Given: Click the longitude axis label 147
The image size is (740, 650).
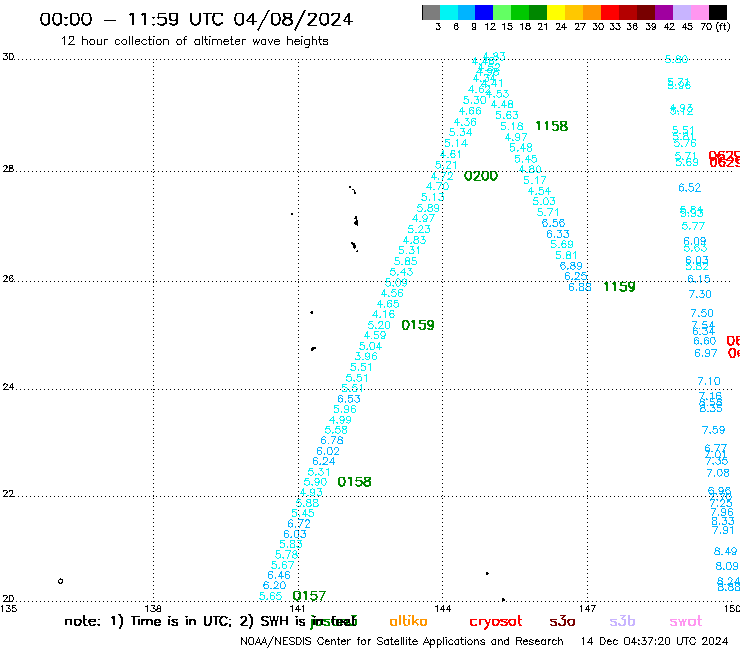Looking at the screenshot, I should tap(588, 608).
